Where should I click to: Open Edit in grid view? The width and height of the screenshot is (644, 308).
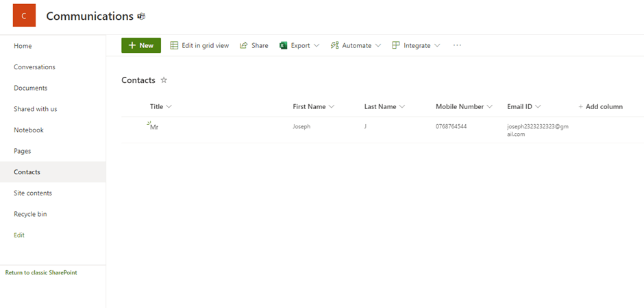(199, 45)
